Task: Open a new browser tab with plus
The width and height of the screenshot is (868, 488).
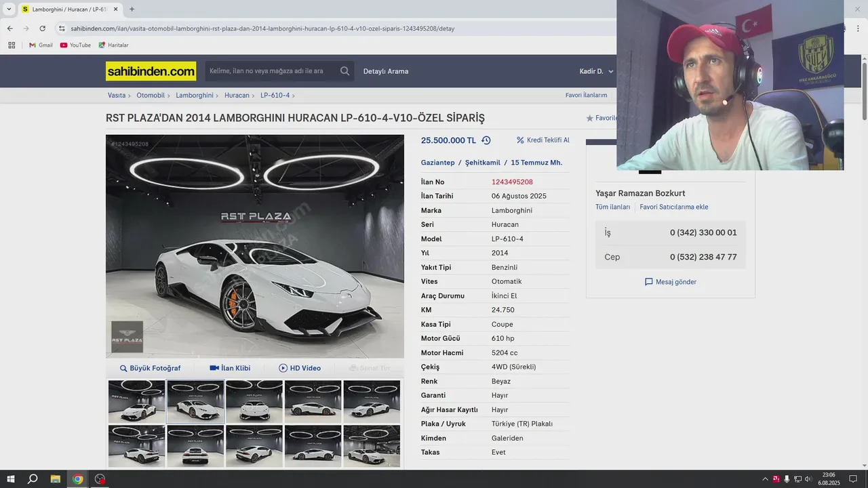Action: tap(132, 9)
